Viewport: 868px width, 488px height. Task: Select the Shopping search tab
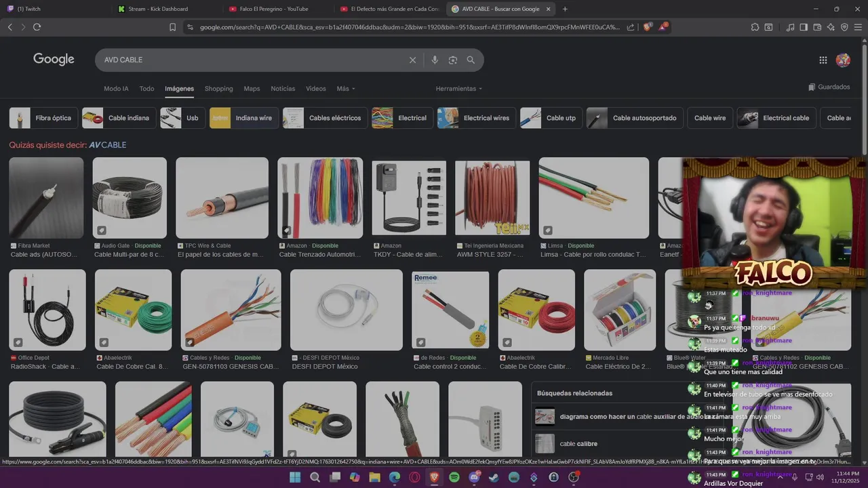218,89
